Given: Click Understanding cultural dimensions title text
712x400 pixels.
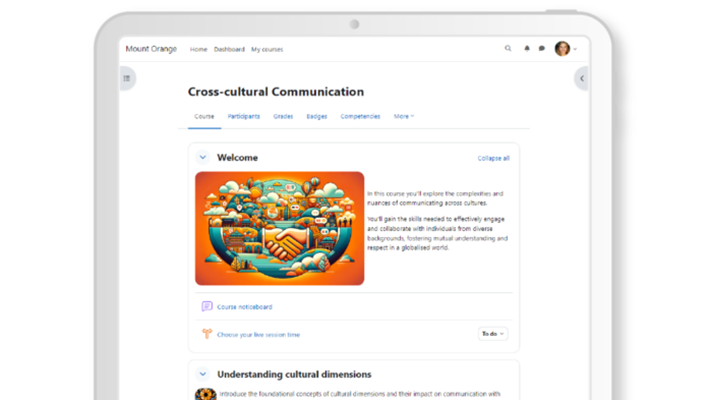Looking at the screenshot, I should (294, 374).
